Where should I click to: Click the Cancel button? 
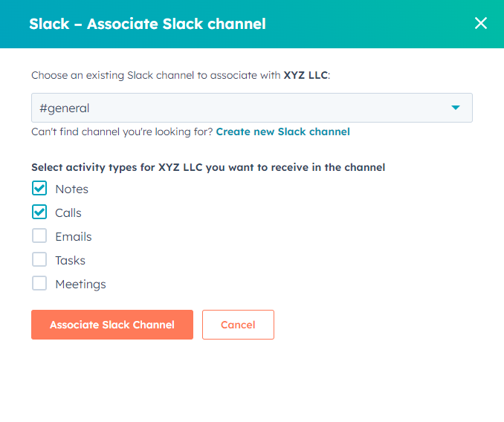pos(238,325)
